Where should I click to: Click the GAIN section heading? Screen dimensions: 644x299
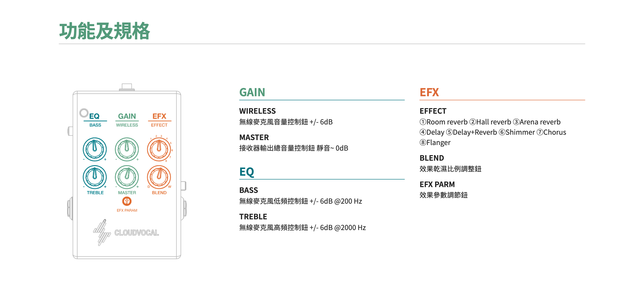click(252, 92)
